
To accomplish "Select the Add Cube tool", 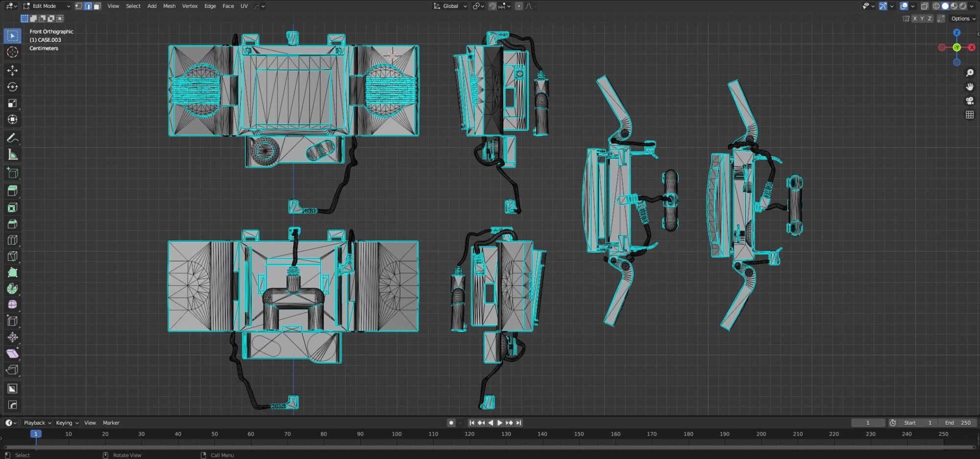I will pos(13,173).
